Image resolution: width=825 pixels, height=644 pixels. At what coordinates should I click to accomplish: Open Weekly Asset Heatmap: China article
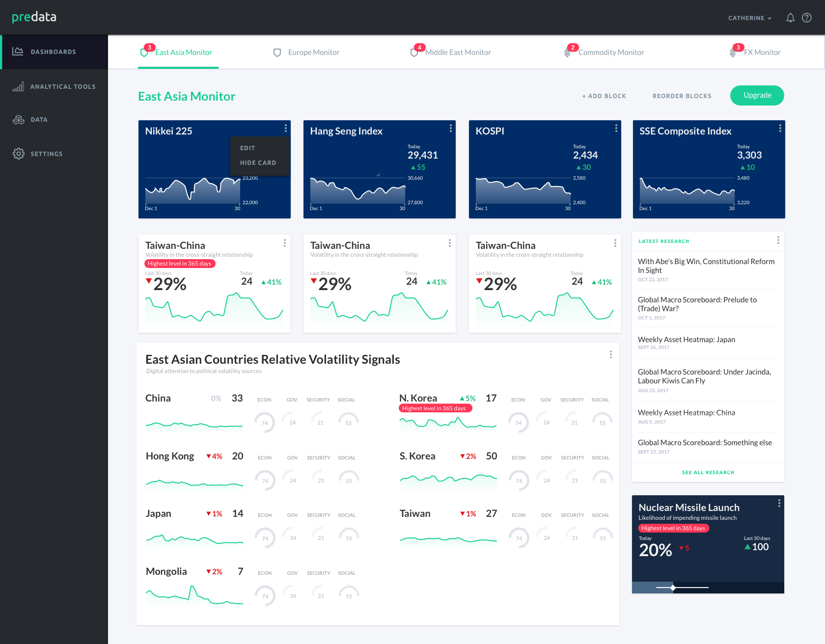[686, 412]
